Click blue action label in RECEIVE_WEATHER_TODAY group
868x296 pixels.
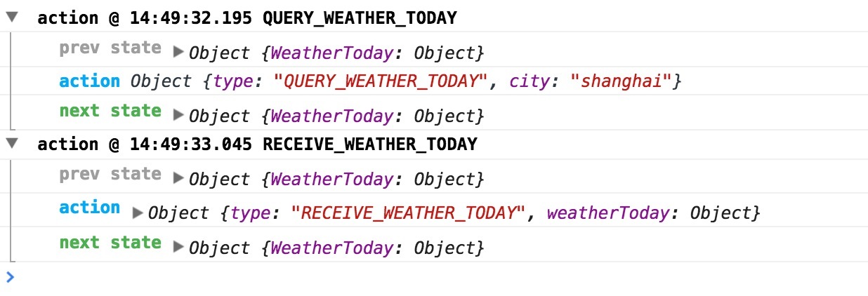point(90,208)
